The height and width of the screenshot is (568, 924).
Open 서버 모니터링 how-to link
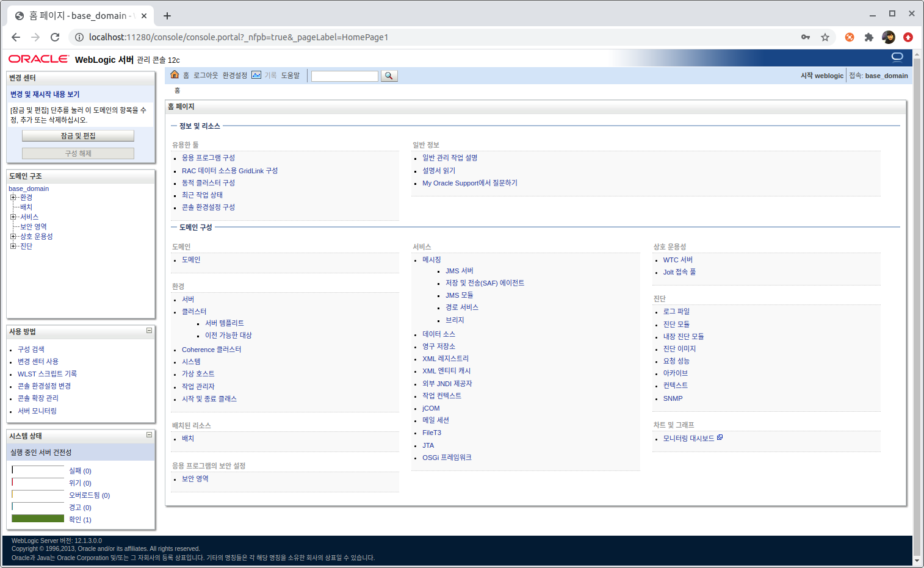point(37,411)
